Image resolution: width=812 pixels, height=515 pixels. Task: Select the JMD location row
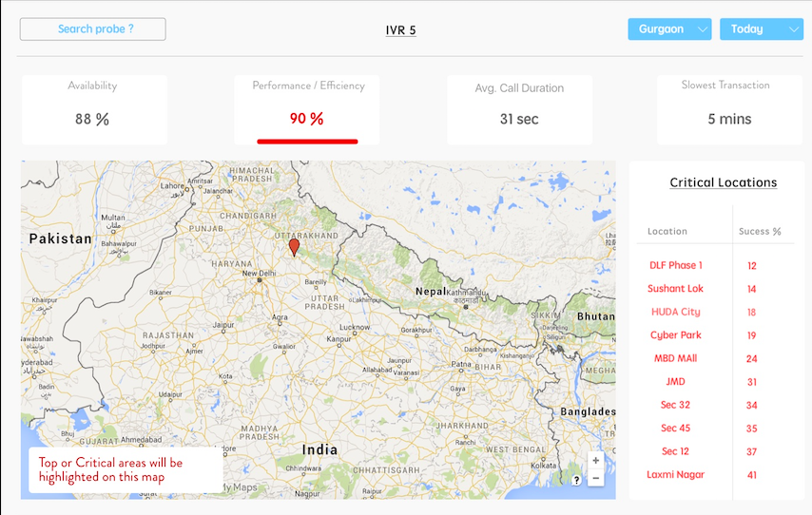pos(715,382)
